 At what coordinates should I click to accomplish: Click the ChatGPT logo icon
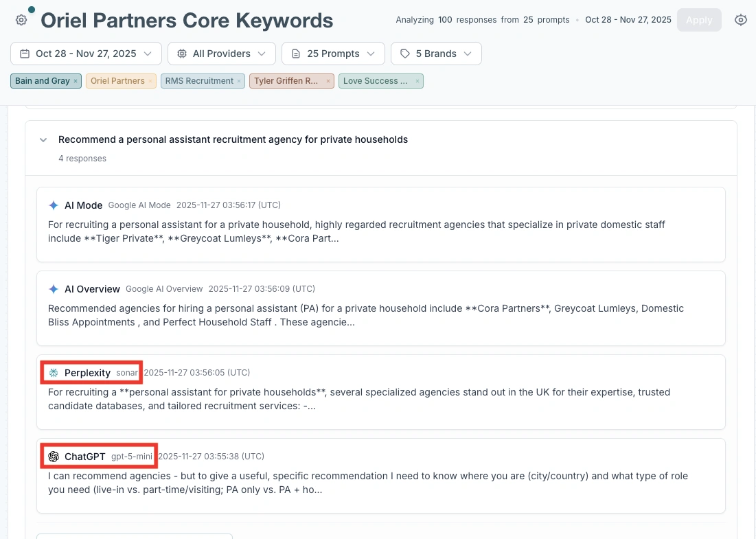pos(54,457)
